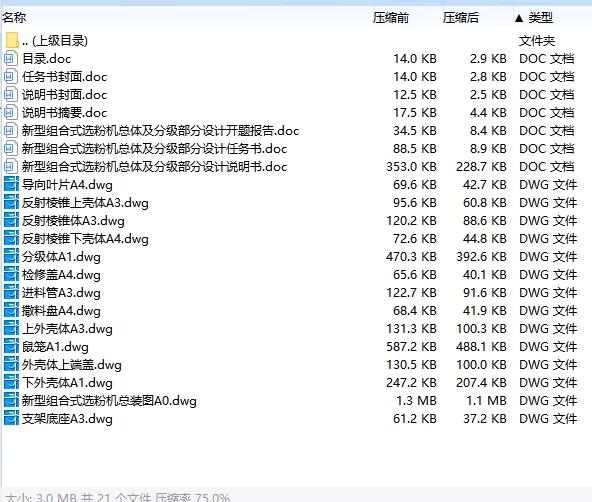Select the file name 下外壳体A1.dwg
This screenshot has width=592, height=502.
[67, 382]
